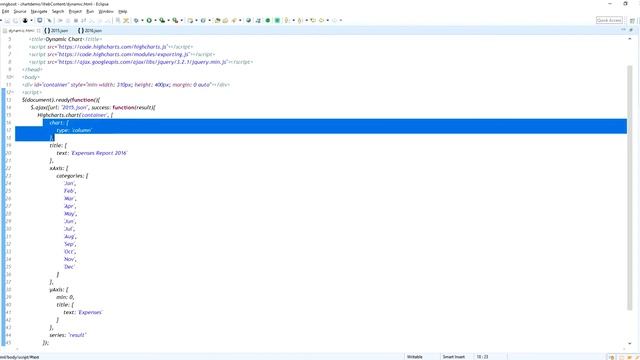Click the html/body/script/#text breadcrumb
This screenshot has height=360, width=640.
(20, 357)
